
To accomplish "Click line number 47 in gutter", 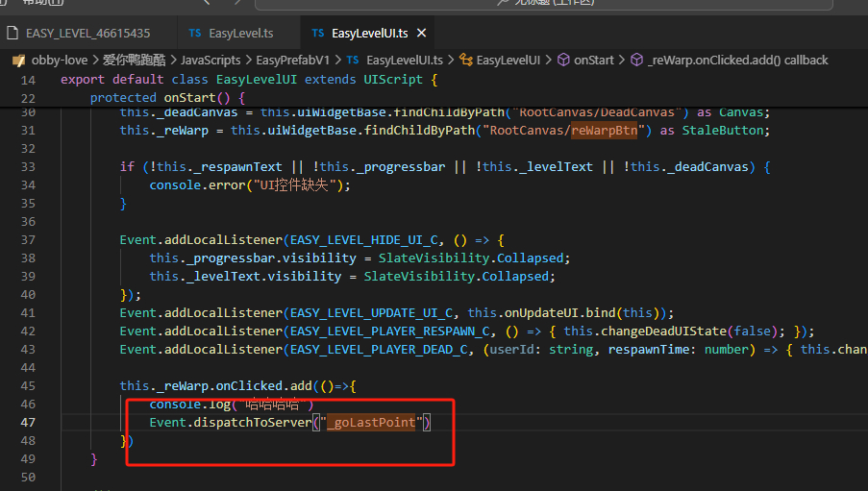I will [28, 423].
